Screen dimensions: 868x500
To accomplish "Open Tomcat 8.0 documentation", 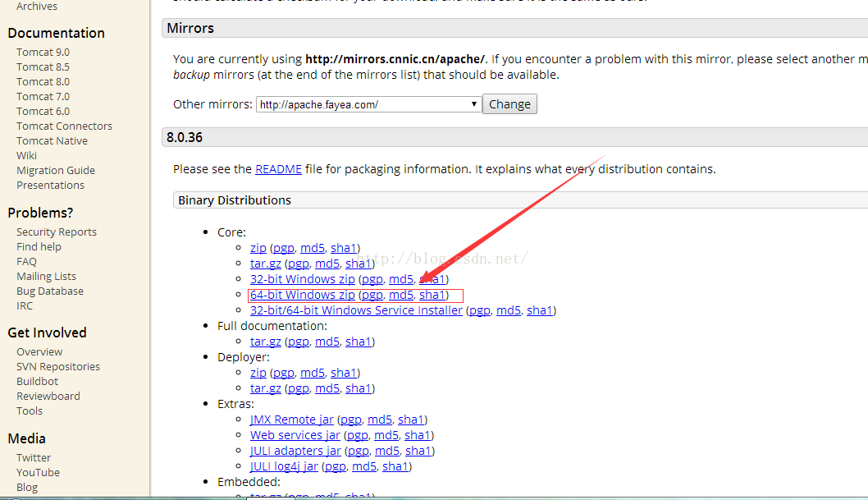I will click(x=43, y=81).
